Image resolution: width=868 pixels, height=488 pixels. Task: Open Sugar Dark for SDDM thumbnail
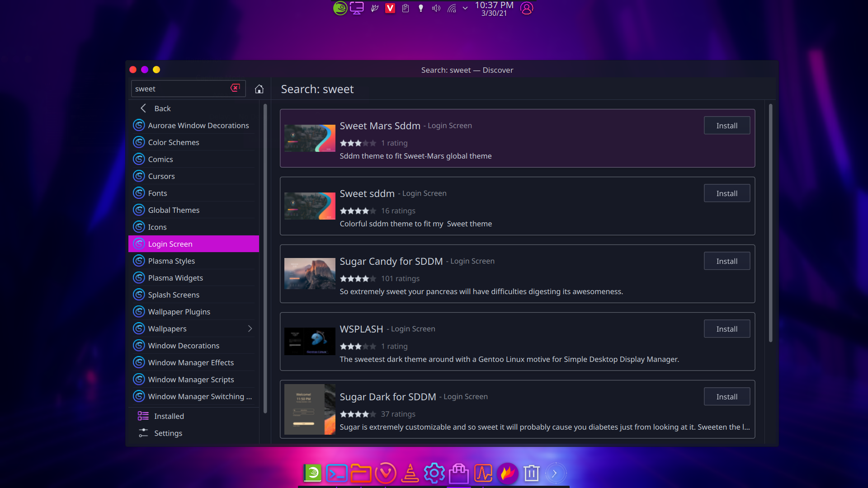(310, 409)
